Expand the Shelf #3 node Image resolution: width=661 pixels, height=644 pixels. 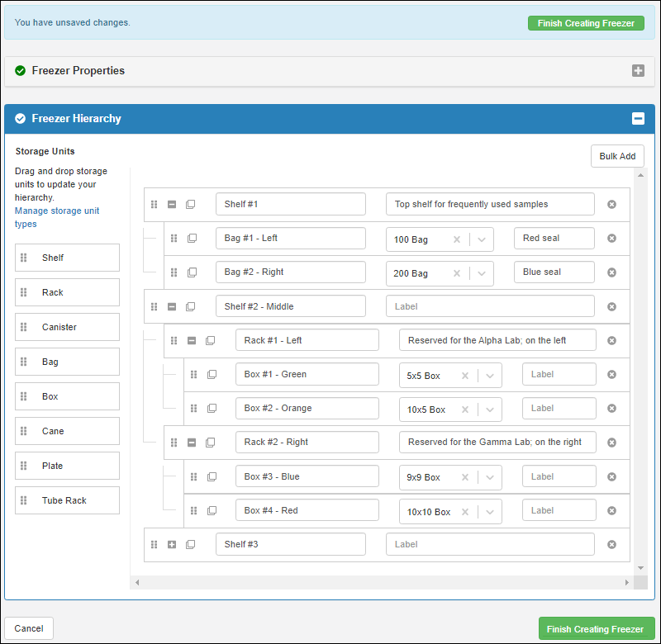(172, 545)
